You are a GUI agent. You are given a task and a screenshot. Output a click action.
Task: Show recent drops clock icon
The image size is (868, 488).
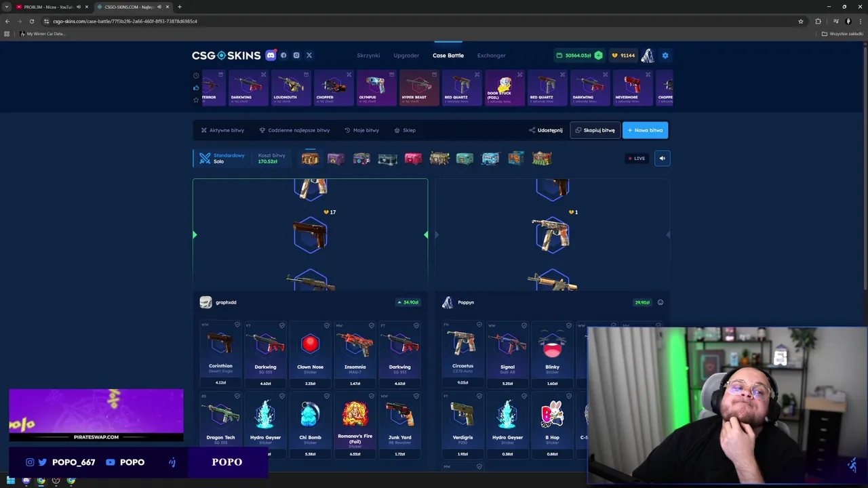click(x=196, y=75)
